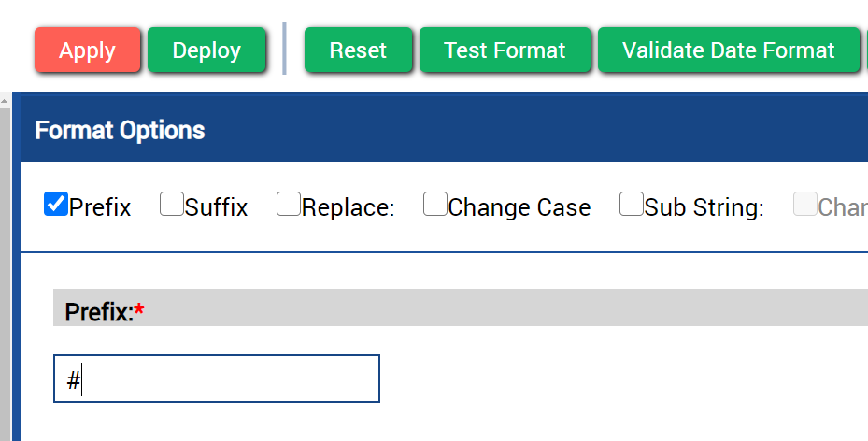Tick the Sub String checkbox
The width and height of the screenshot is (868, 441).
tap(632, 205)
